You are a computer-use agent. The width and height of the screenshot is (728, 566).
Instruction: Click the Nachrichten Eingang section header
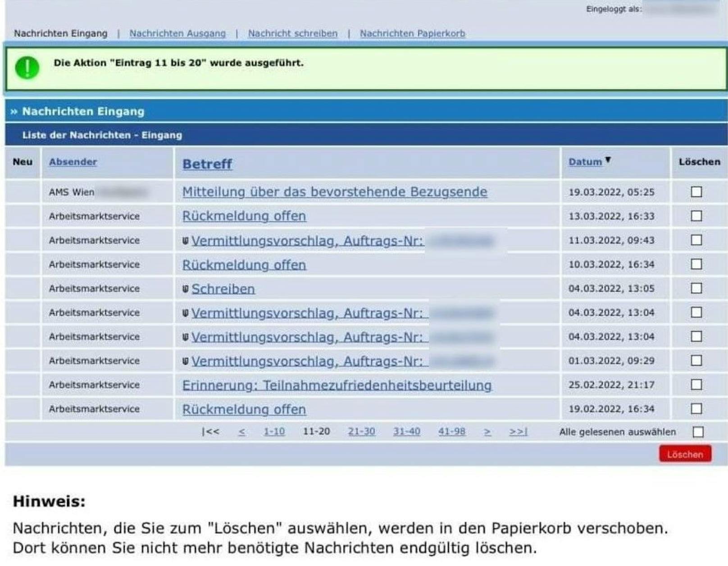tap(366, 111)
